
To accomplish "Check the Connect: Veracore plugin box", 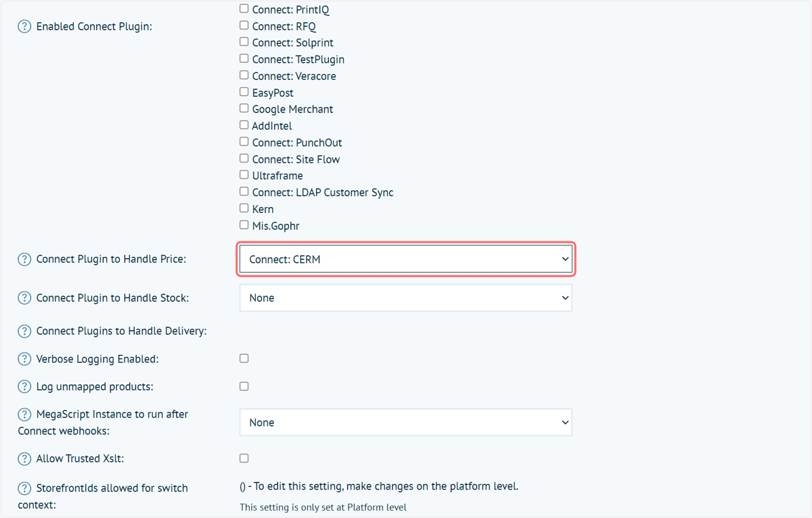I will 244,75.
